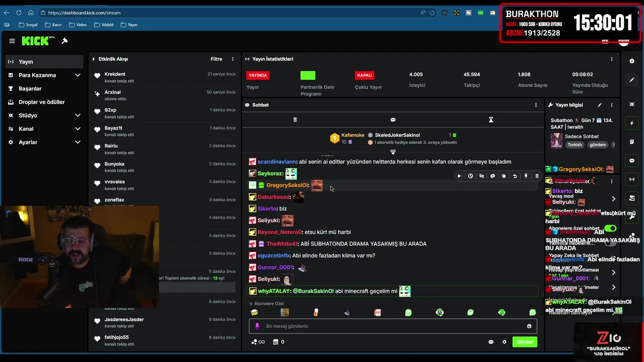Click the Turkish tag in stream info
The height and width of the screenshot is (362, 644).
(575, 145)
